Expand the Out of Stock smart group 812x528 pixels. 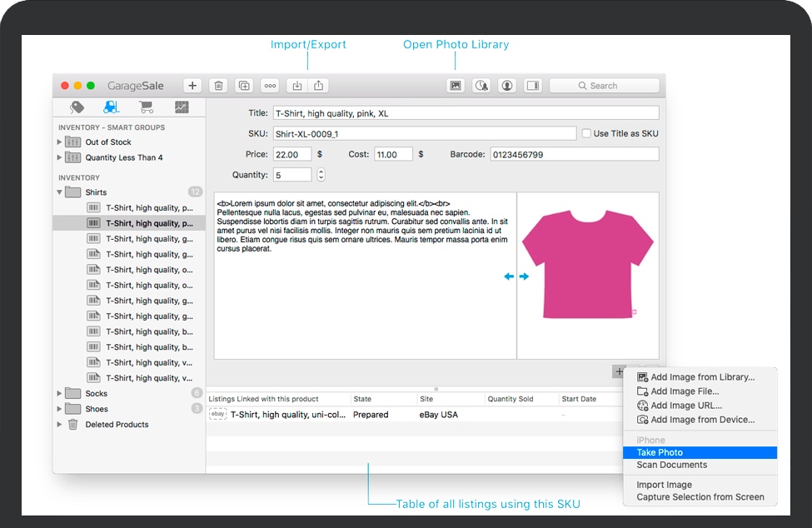coord(60,142)
